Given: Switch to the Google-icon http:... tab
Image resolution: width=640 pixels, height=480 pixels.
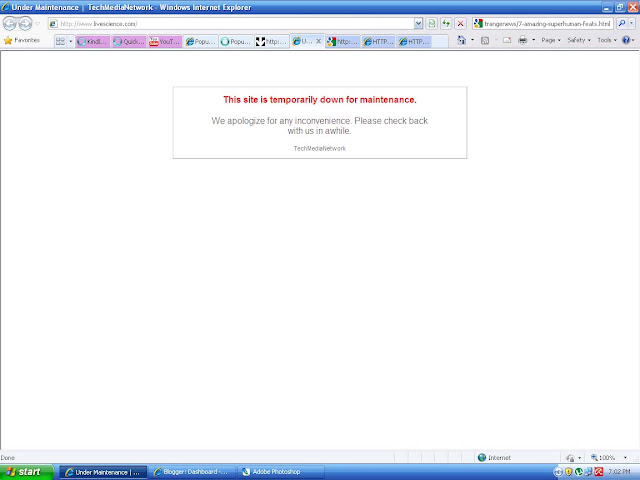Looking at the screenshot, I should coord(343,41).
